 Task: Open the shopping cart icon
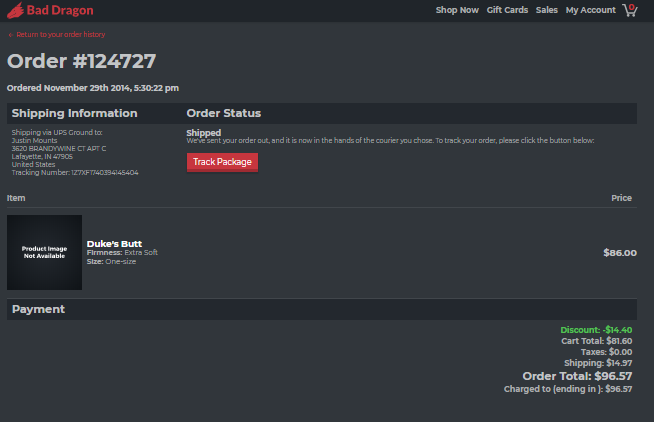pos(630,10)
